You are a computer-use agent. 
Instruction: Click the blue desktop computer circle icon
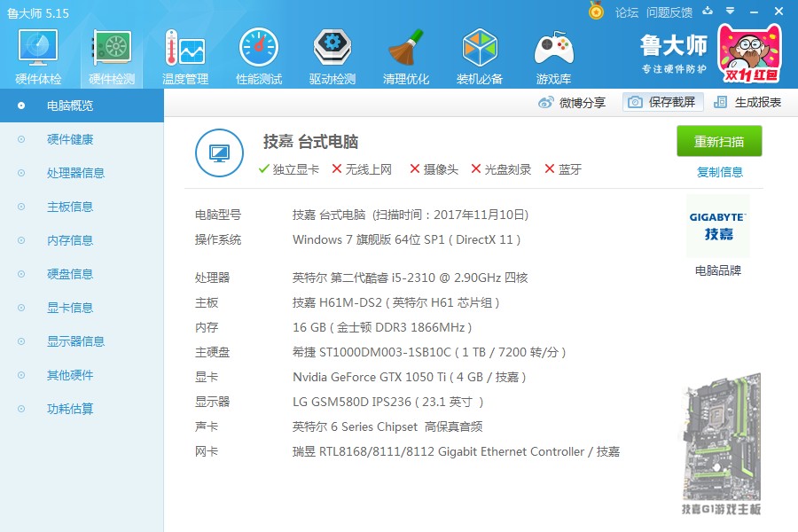click(x=219, y=153)
